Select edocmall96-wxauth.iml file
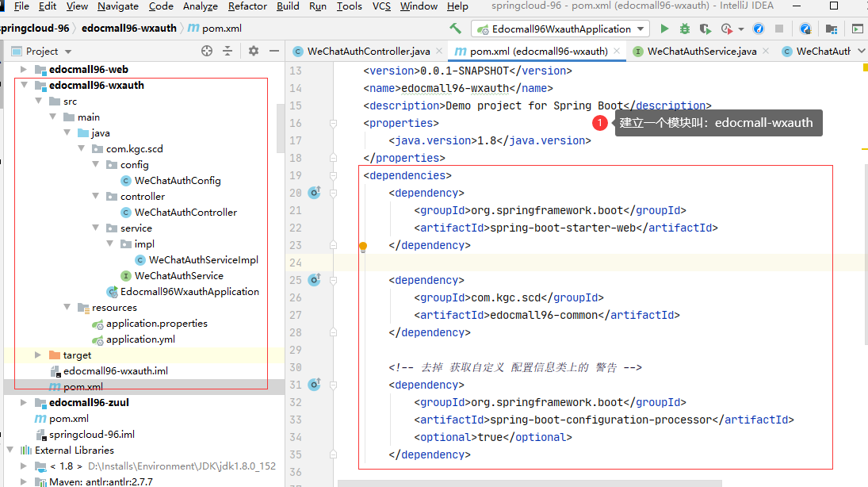This screenshot has height=487, width=868. [x=115, y=370]
